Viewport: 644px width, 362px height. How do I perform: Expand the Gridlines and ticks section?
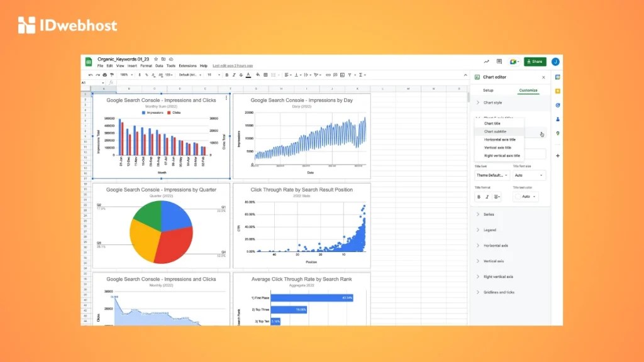pyautogui.click(x=509, y=292)
